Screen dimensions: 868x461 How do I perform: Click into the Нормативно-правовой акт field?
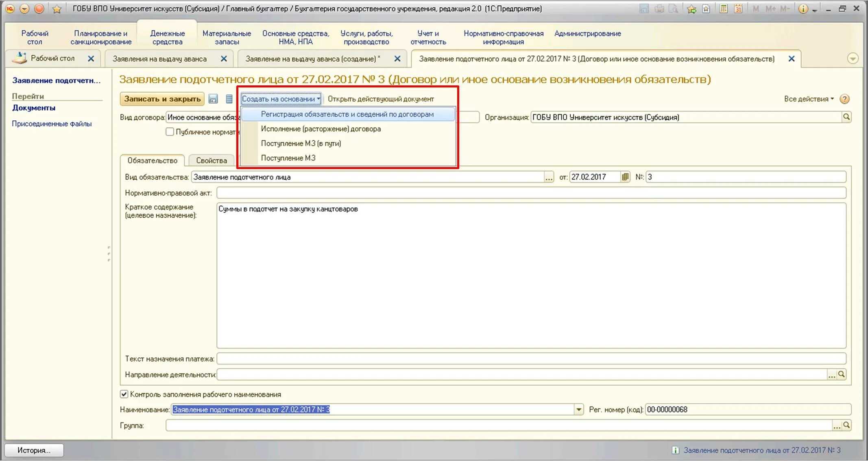(x=531, y=193)
